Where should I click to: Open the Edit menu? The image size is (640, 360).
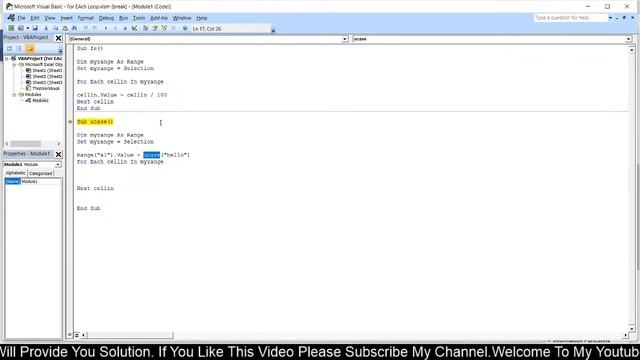point(35,18)
